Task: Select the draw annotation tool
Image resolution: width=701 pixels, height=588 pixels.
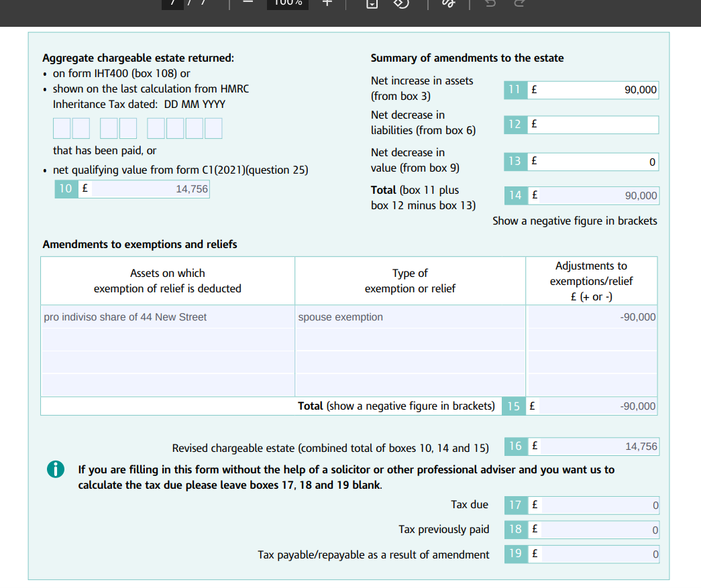Action: (447, 4)
